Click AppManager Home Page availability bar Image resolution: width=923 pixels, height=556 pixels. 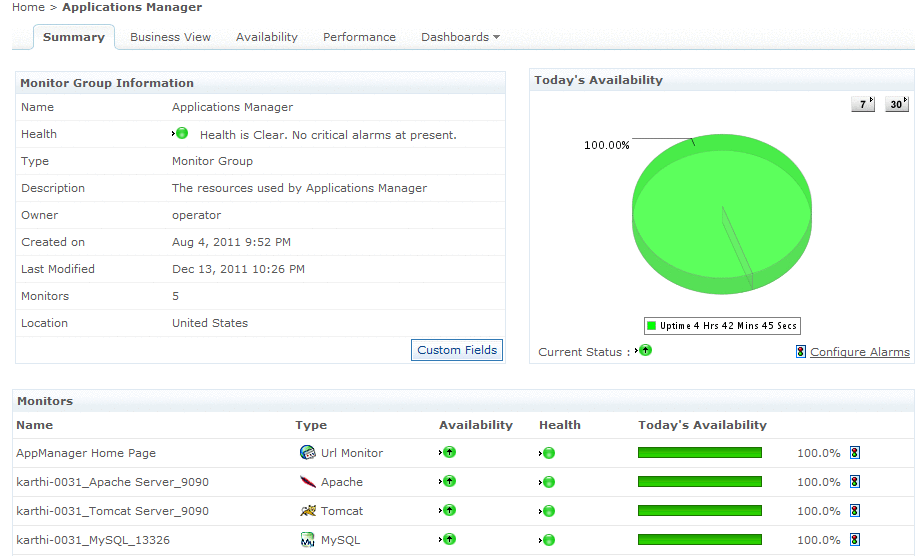point(700,452)
